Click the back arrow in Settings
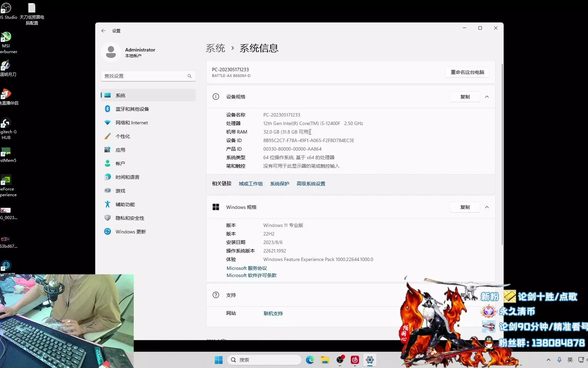 pyautogui.click(x=103, y=31)
